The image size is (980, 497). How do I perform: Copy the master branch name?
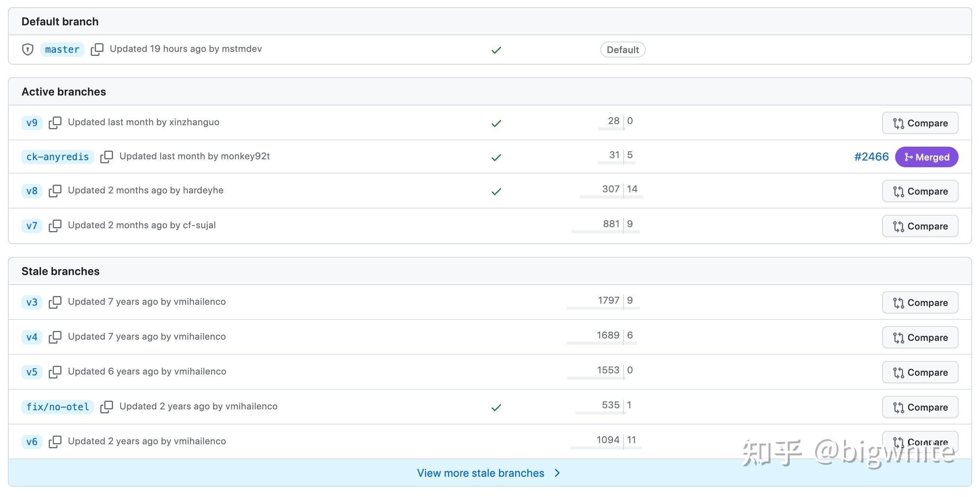tap(97, 50)
